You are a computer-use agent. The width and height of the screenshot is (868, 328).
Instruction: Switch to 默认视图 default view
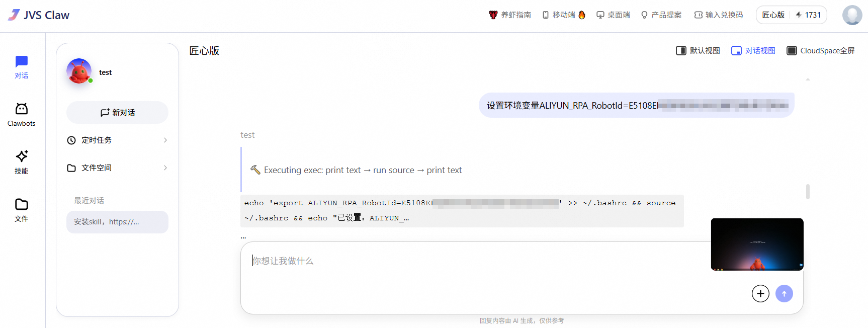pyautogui.click(x=698, y=50)
